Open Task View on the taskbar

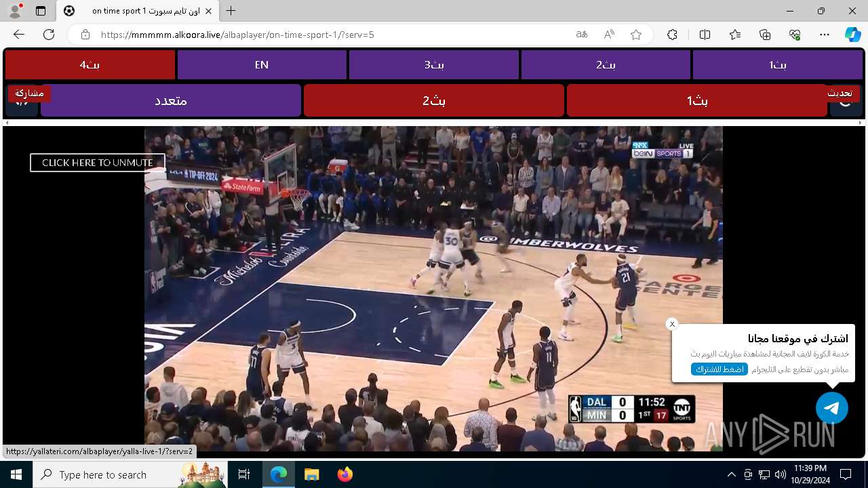point(244,474)
